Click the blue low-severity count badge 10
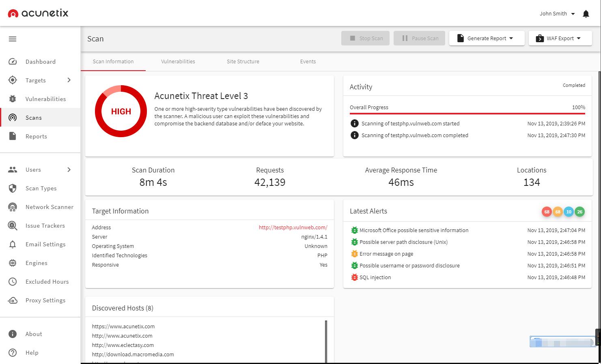The image size is (601, 364). pos(569,212)
